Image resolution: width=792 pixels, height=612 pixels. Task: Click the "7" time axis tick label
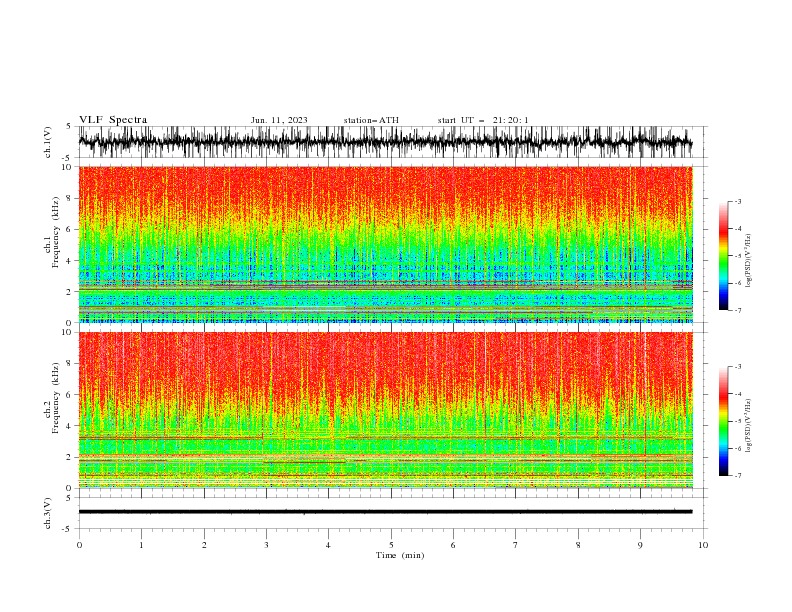[x=516, y=545]
